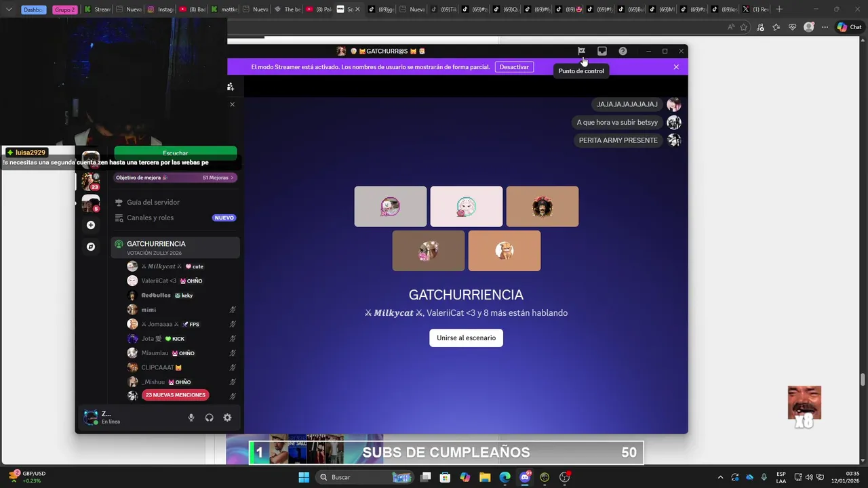Switch to the Stream browser tab
The image size is (868, 488).
(98, 9)
